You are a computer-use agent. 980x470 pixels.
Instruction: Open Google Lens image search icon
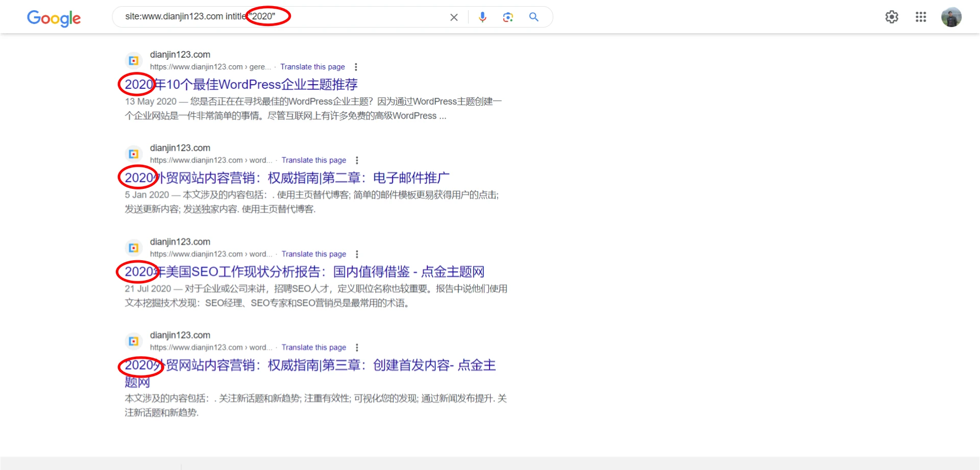(508, 17)
